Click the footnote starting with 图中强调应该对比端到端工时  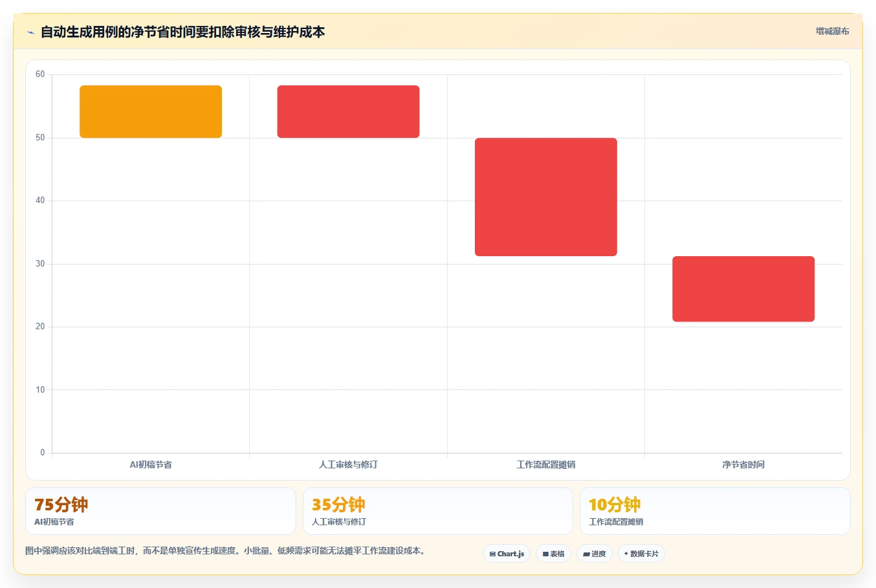(226, 551)
